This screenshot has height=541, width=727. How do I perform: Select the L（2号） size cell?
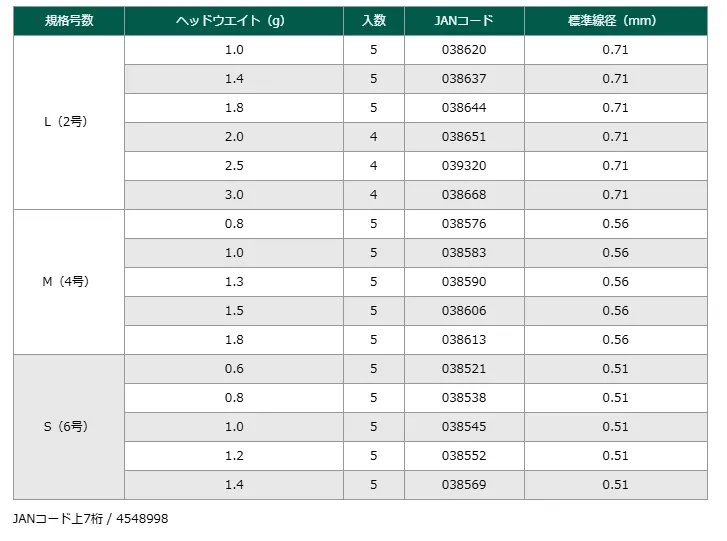click(69, 122)
